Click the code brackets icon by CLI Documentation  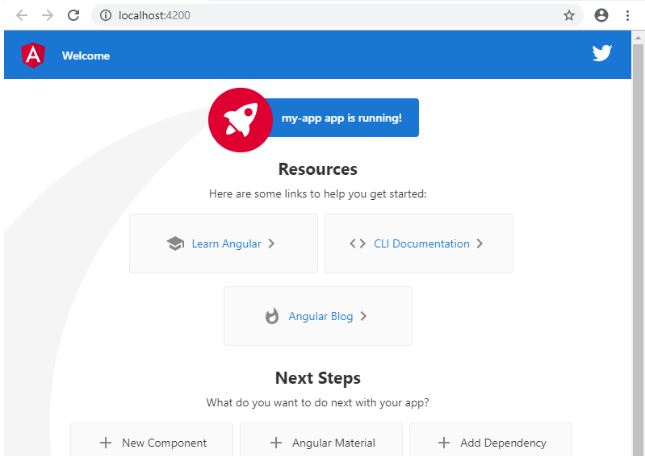coord(357,243)
